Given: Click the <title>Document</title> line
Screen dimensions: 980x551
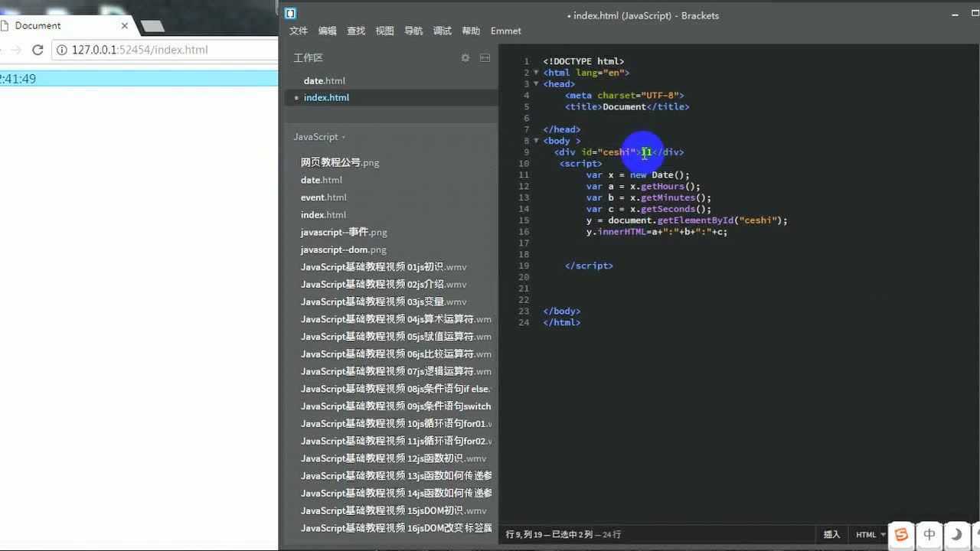Looking at the screenshot, I should coord(627,107).
